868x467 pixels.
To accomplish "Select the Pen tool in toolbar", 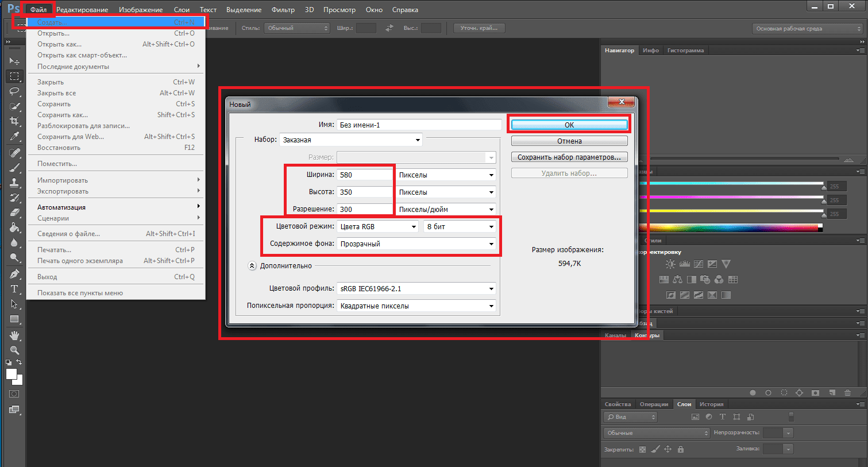I will (14, 274).
